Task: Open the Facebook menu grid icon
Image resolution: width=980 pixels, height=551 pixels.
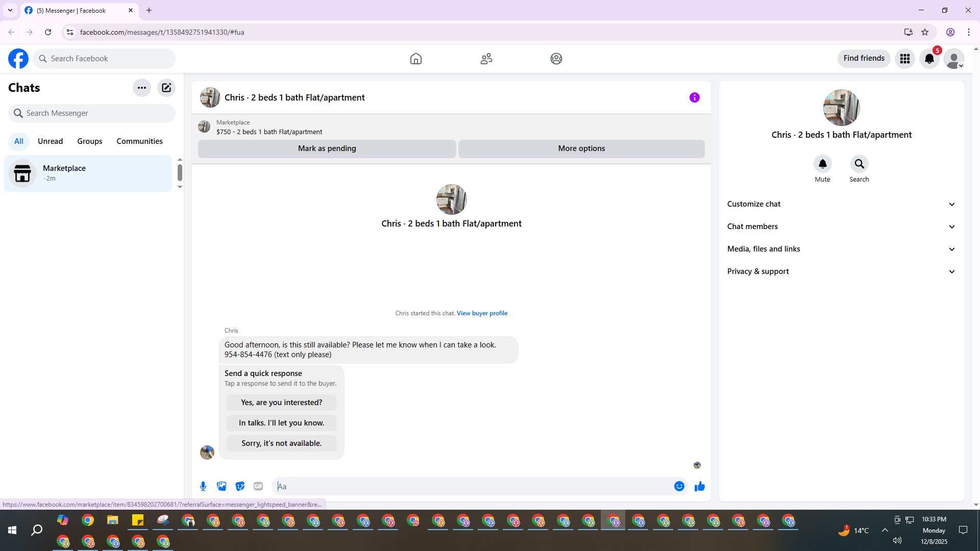Action: click(905, 59)
